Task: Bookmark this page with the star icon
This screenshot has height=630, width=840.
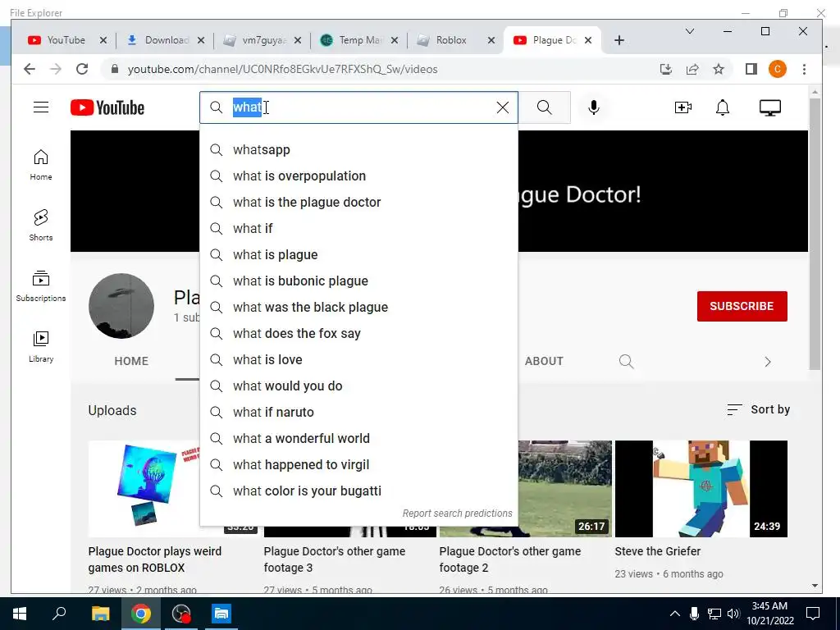Action: click(x=719, y=69)
